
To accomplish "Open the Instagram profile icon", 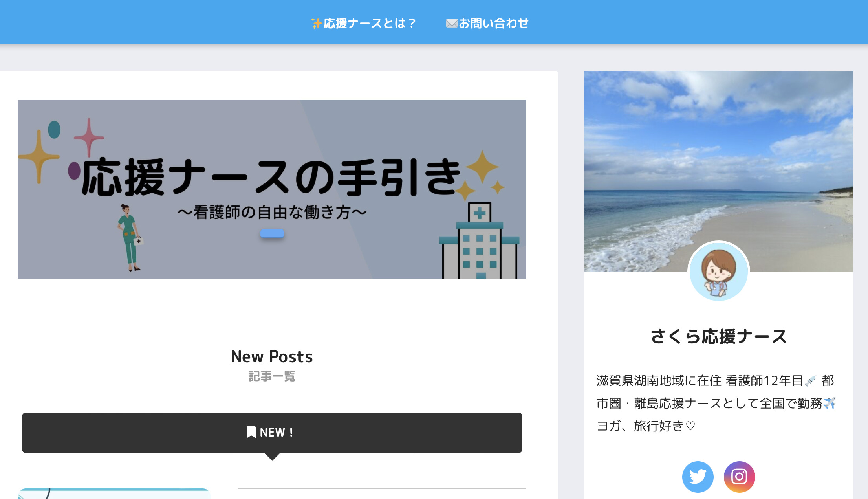I will pyautogui.click(x=739, y=477).
